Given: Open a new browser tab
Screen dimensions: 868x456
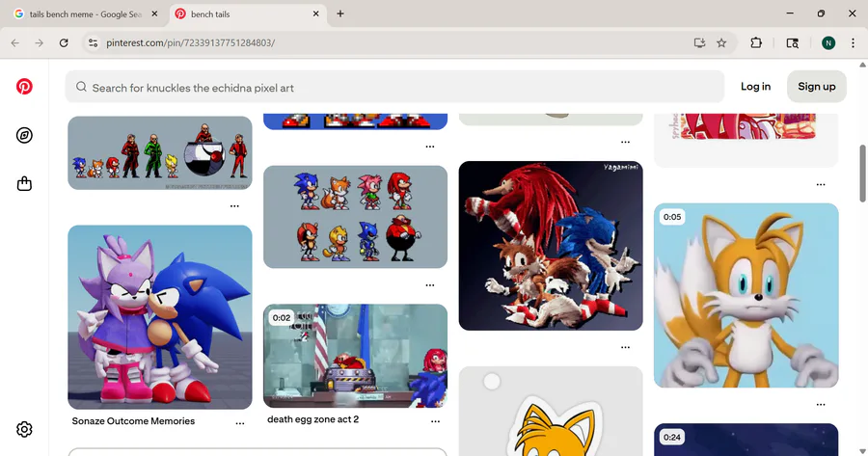Looking at the screenshot, I should tap(340, 13).
